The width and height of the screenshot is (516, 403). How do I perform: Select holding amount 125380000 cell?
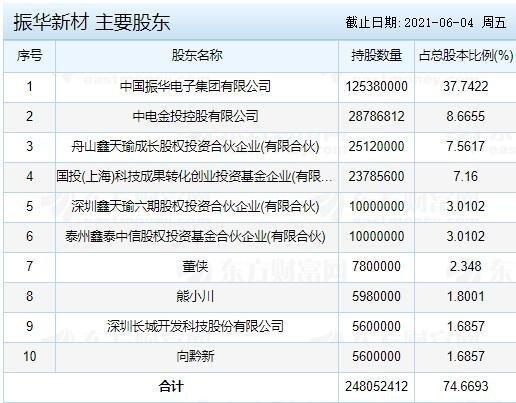[x=376, y=86]
